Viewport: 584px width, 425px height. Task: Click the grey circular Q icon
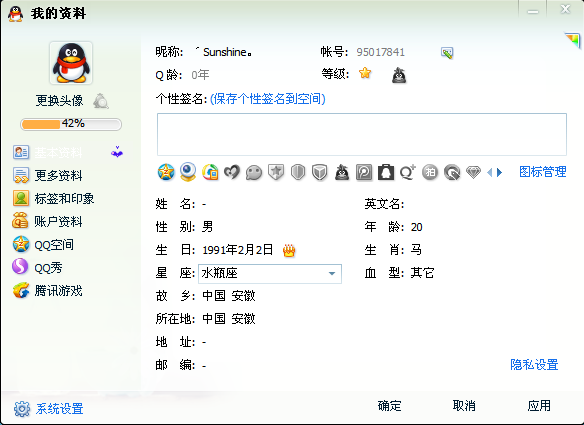(452, 172)
